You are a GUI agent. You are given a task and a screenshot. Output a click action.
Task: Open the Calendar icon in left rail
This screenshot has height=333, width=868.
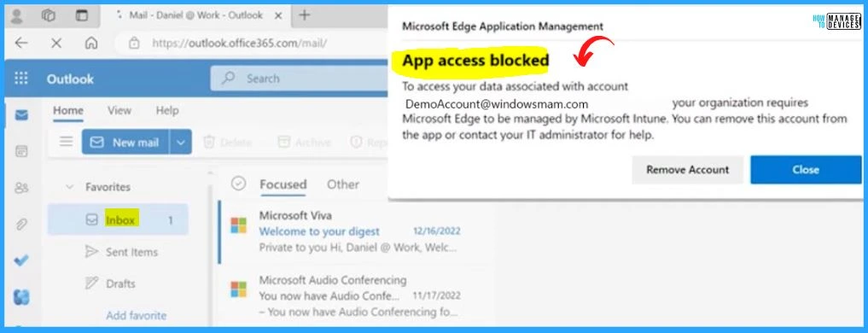click(21, 151)
